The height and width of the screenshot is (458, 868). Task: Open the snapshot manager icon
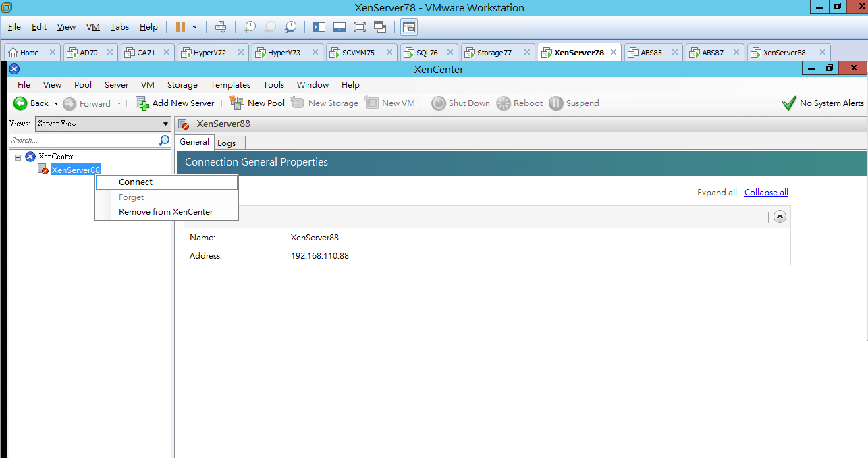290,27
